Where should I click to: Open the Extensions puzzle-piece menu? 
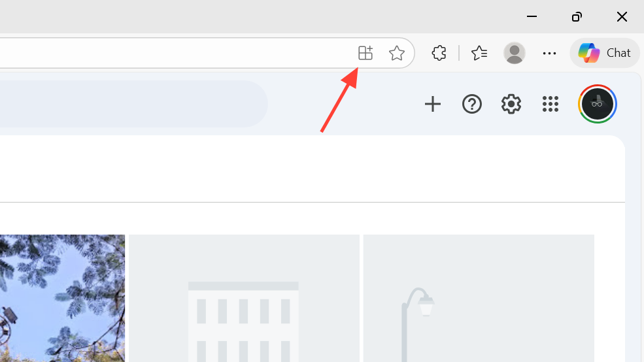[x=439, y=53]
